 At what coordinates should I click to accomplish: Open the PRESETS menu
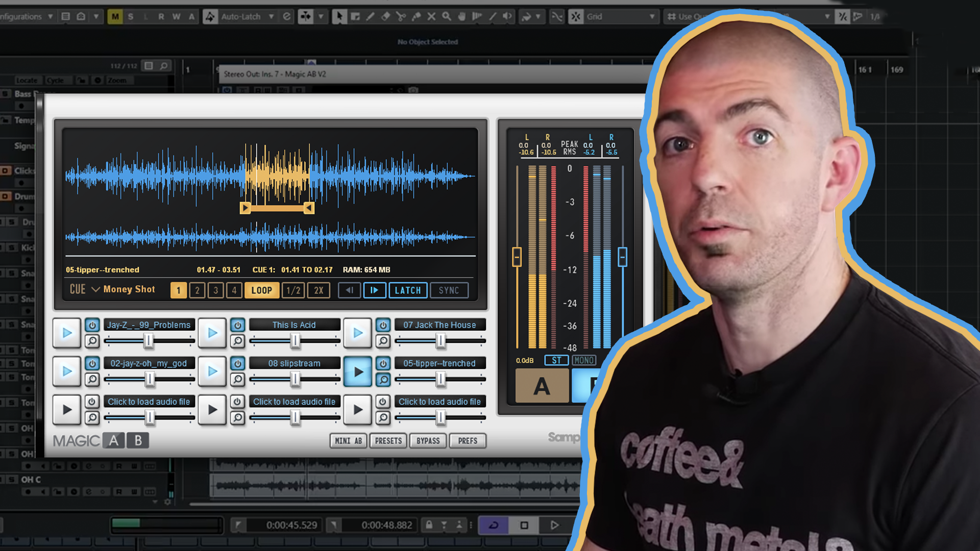coord(388,441)
